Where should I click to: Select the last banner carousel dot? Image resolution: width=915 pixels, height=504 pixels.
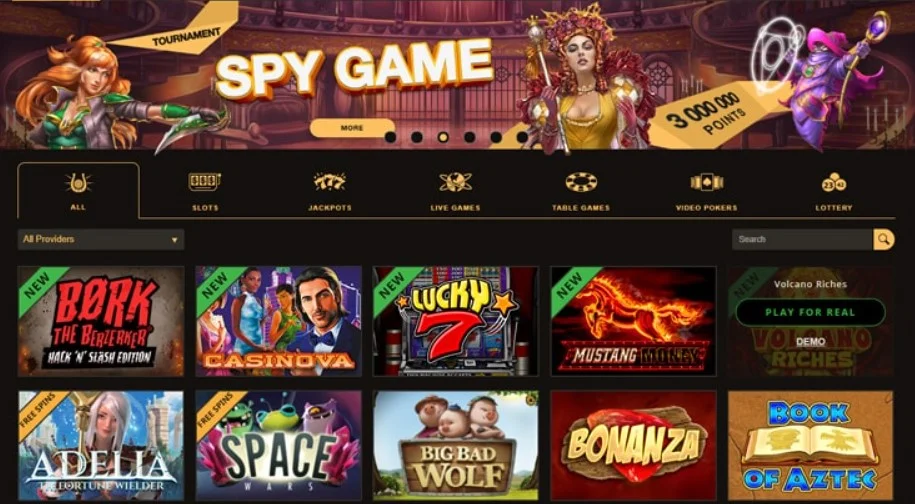522,137
